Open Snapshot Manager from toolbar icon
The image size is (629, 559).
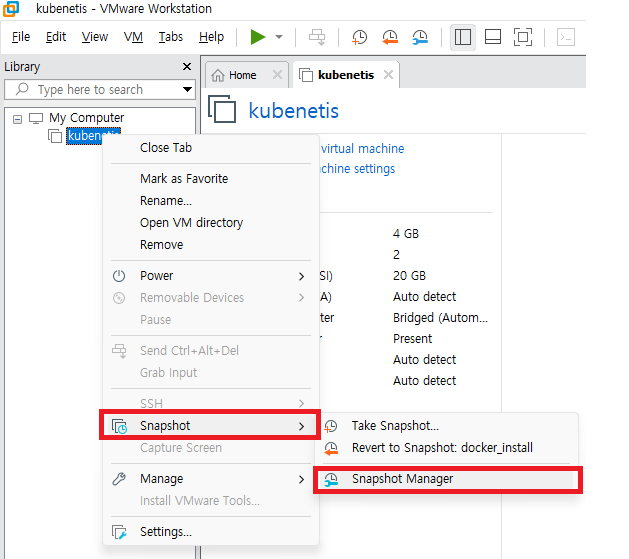click(420, 37)
